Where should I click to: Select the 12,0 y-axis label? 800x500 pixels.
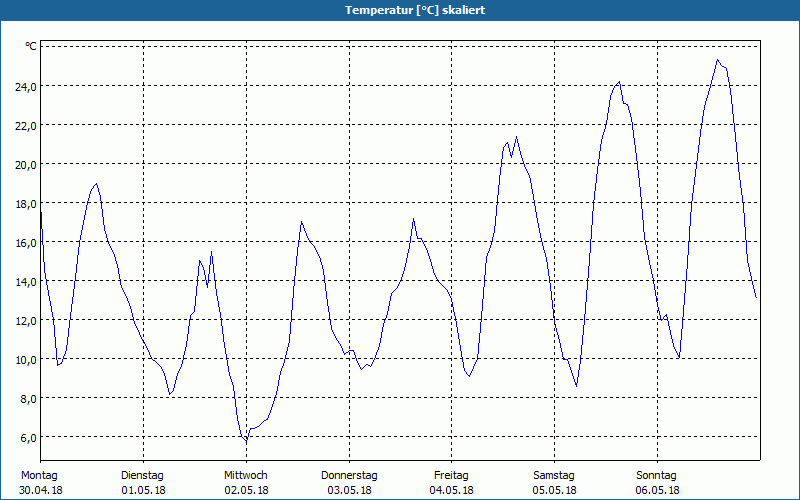(26, 321)
